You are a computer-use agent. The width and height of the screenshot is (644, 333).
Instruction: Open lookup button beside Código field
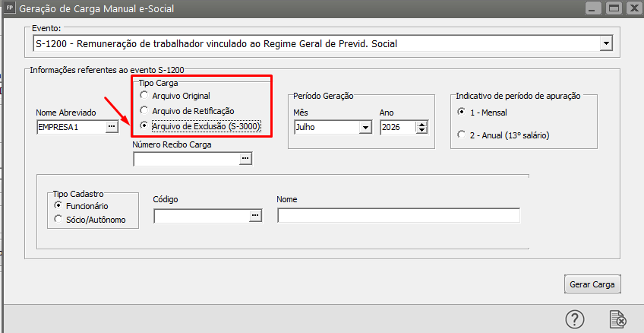click(x=255, y=216)
